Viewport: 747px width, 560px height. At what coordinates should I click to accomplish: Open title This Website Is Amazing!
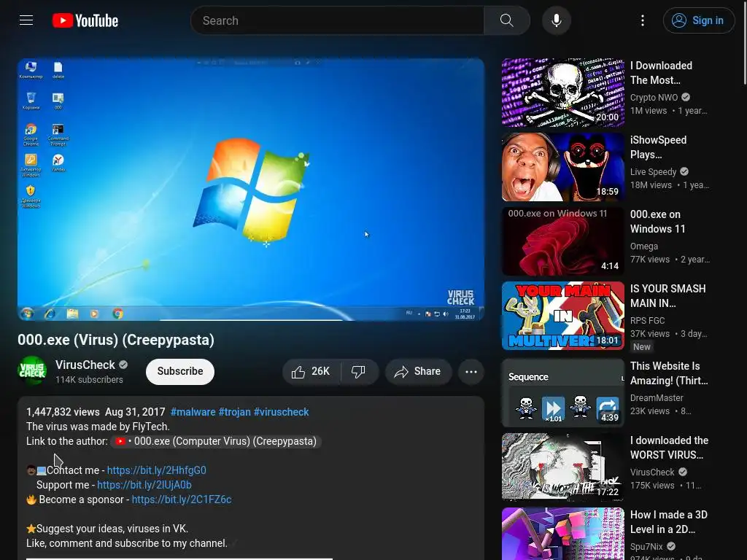tap(669, 373)
